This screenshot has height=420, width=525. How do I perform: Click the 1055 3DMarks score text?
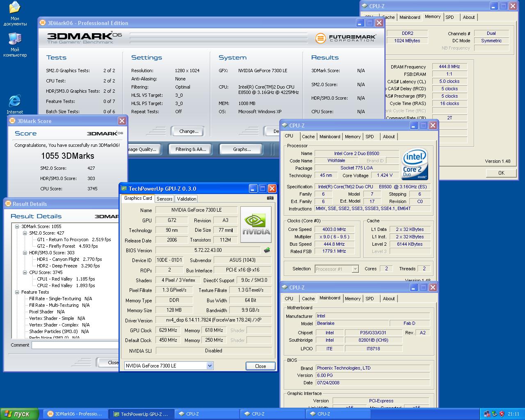[x=68, y=156]
